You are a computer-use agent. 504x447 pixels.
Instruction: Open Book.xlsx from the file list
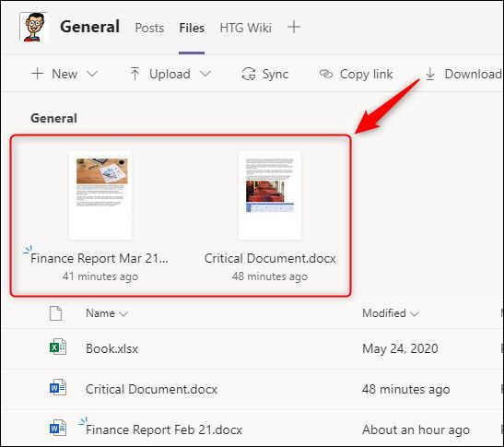111,348
